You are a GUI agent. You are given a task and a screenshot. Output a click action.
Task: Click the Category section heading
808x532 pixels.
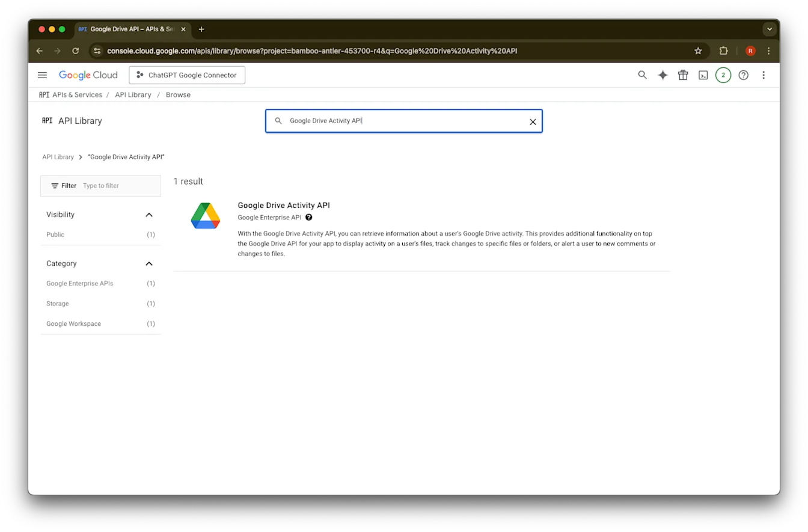(61, 263)
